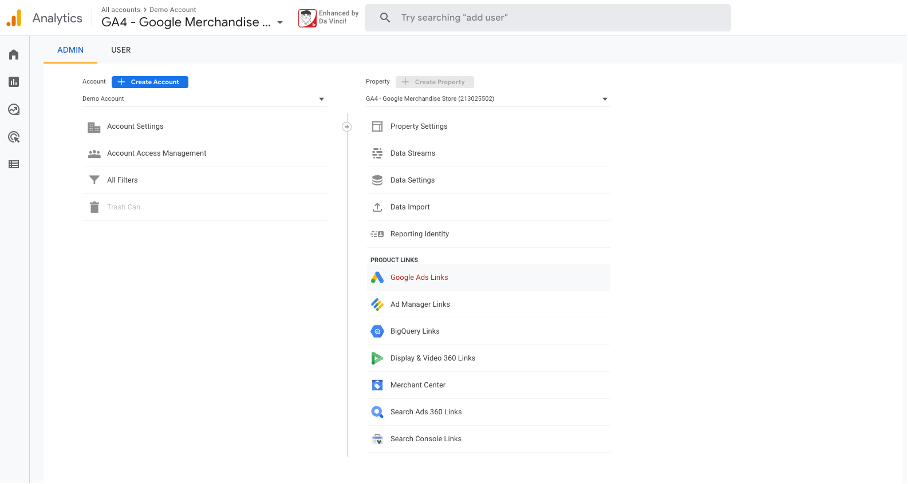Click the BigQuery Links hexagon icon
The image size is (908, 484).
(377, 331)
